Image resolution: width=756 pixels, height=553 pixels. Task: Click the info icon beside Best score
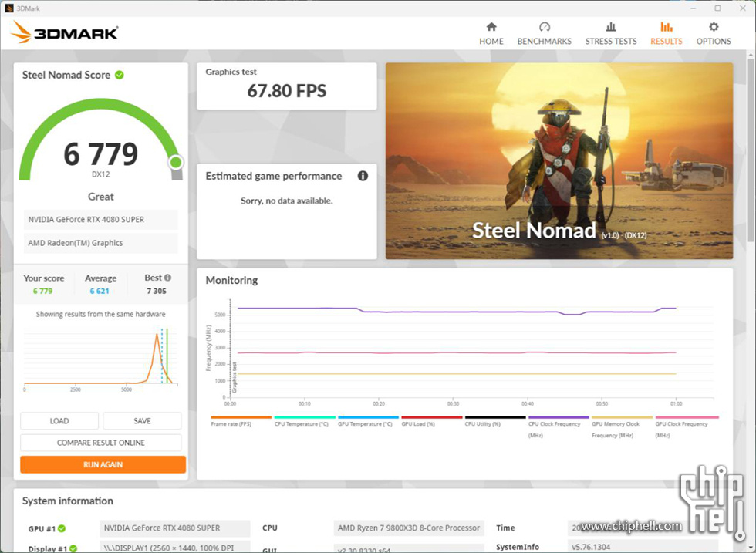(x=168, y=278)
